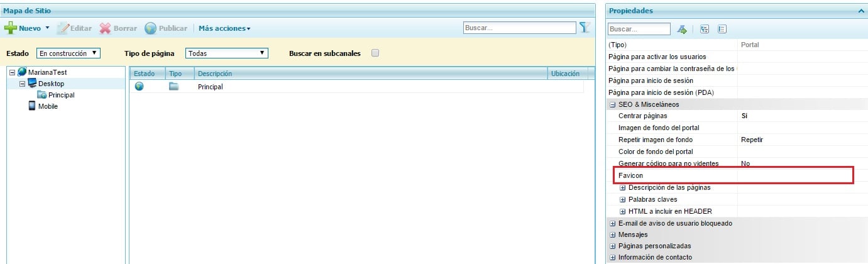The width and height of the screenshot is (868, 264).
Task: Click the globe status icon in Principal row
Action: [x=139, y=87]
